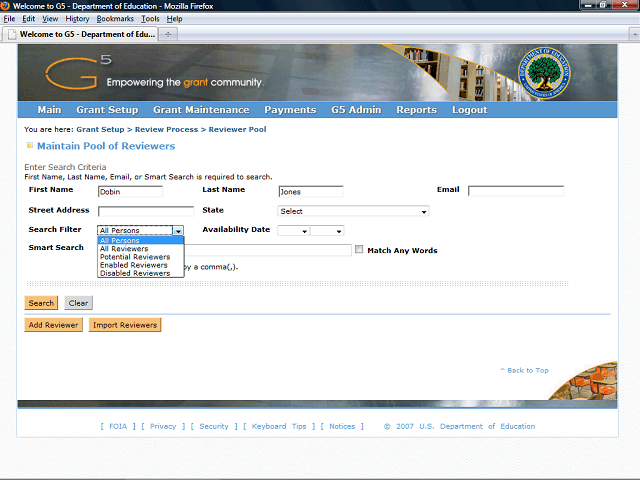Choose Enabled Reviewers option

pyautogui.click(x=141, y=265)
